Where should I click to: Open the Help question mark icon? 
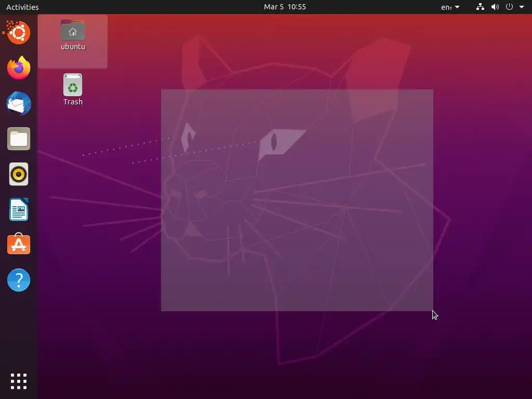19,280
